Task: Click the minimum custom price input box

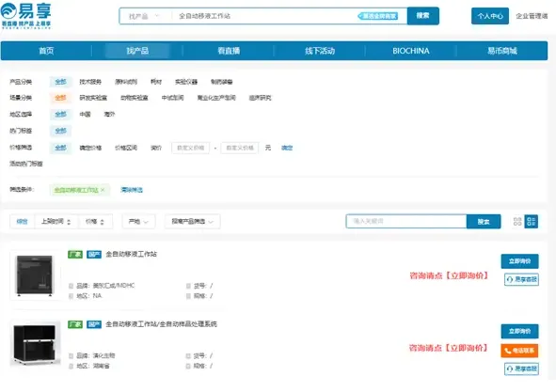Action: point(190,148)
